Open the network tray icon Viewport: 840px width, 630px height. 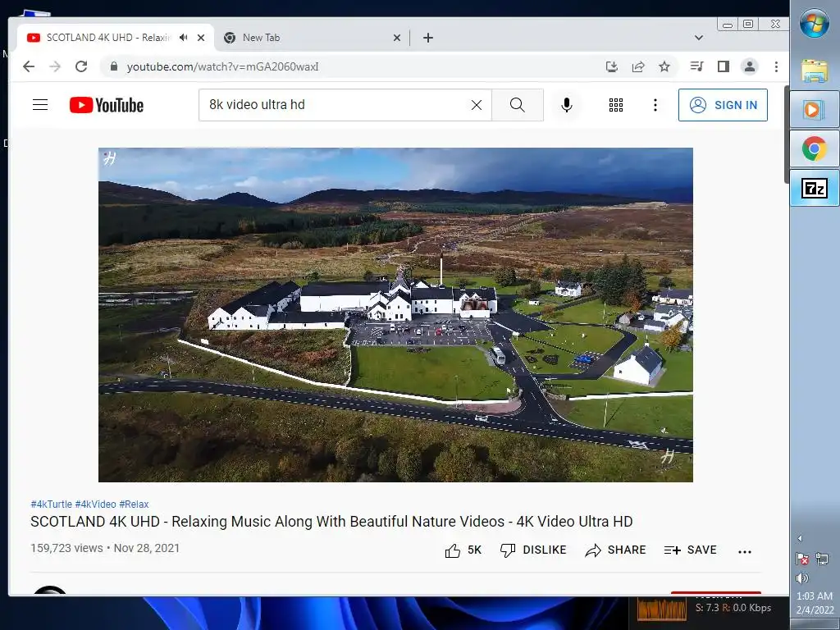tap(822, 559)
